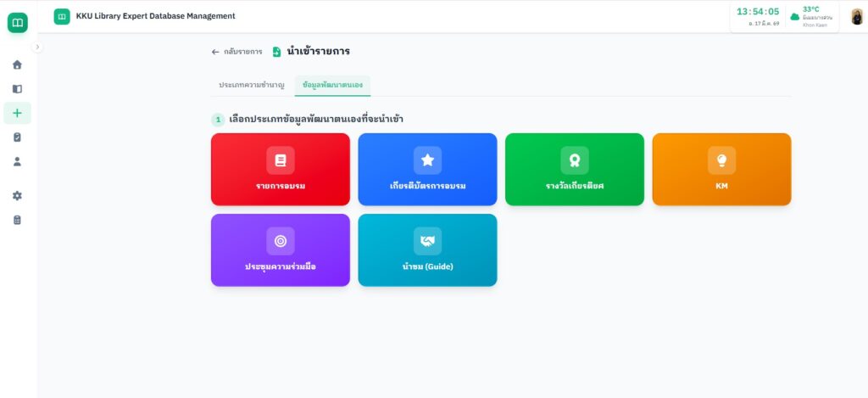Choose the red รายการอบรม card
This screenshot has width=868, height=398.
(x=280, y=169)
